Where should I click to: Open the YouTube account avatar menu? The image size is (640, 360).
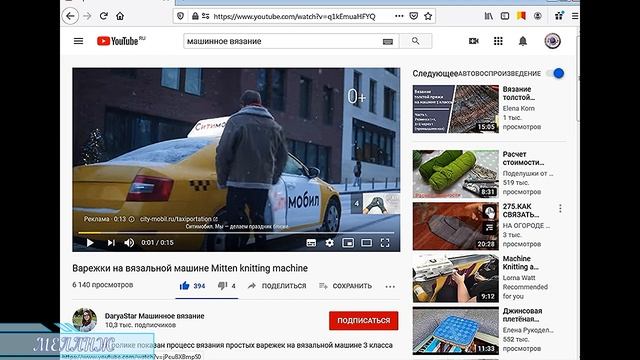(553, 41)
